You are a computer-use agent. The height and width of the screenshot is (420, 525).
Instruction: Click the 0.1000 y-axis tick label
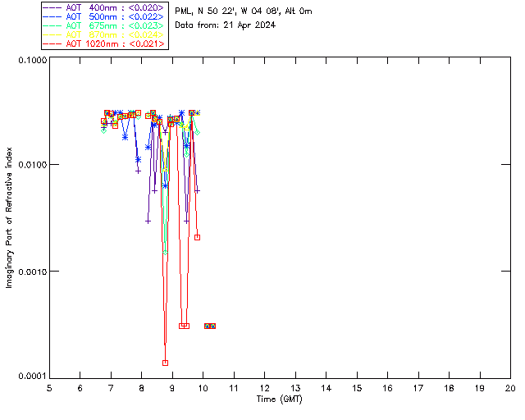33,60
